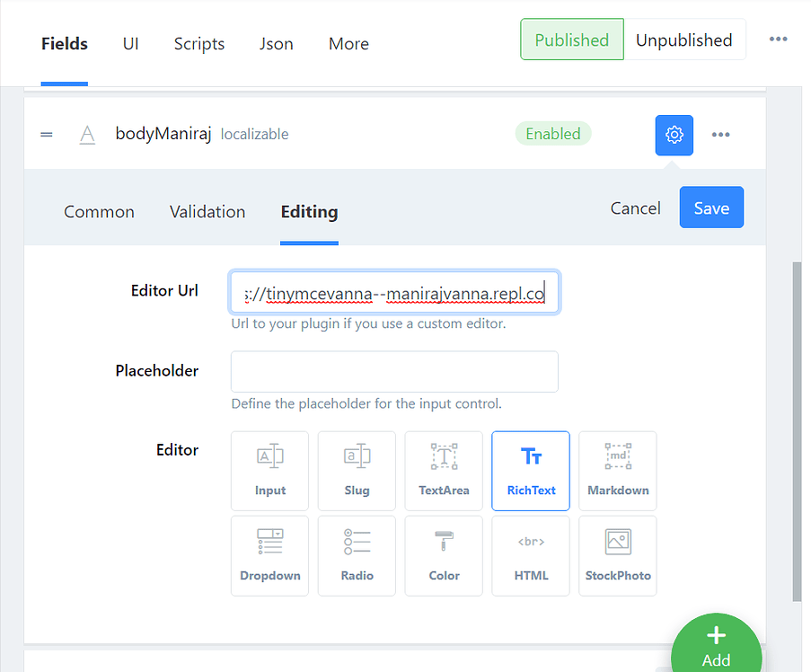Choose the Radio editor option
This screenshot has width=811, height=672.
(x=357, y=556)
